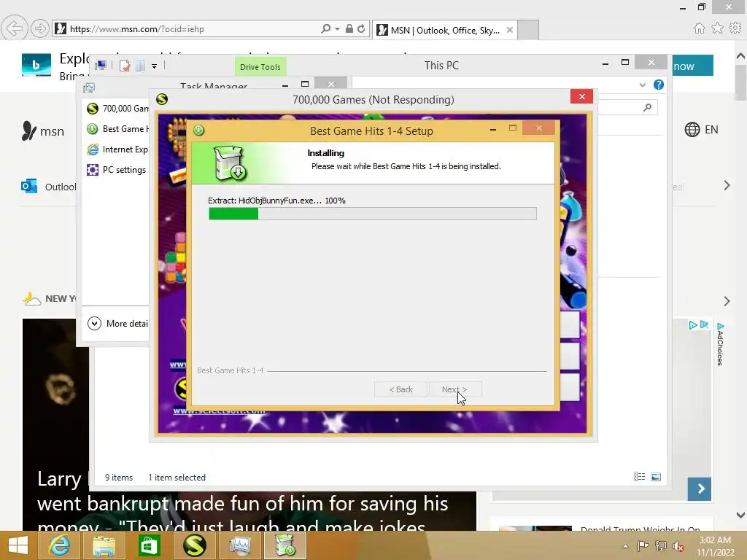Click the New York weather icon
This screenshot has width=747, height=560.
31,298
